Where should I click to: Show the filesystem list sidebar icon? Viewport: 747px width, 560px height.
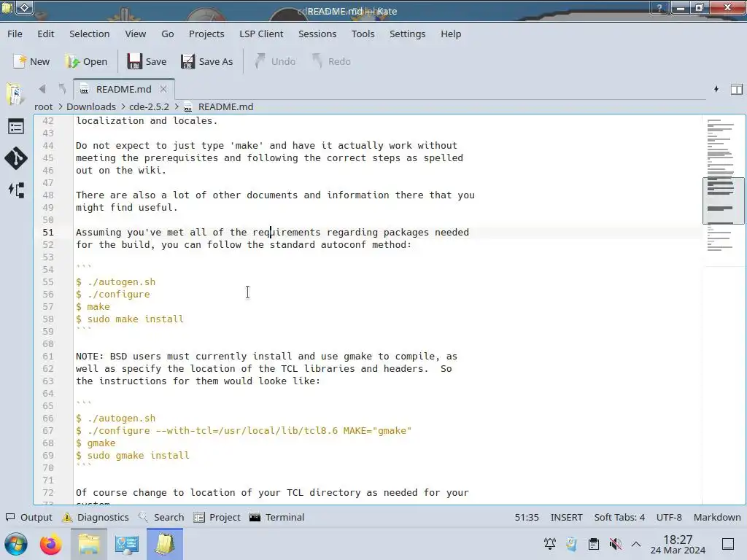[x=16, y=127]
